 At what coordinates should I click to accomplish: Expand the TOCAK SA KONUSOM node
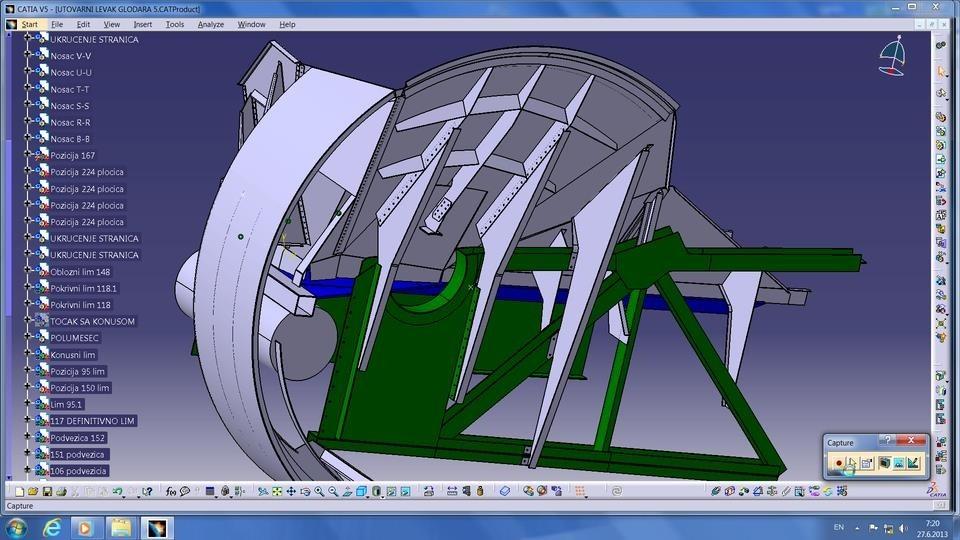(x=27, y=320)
